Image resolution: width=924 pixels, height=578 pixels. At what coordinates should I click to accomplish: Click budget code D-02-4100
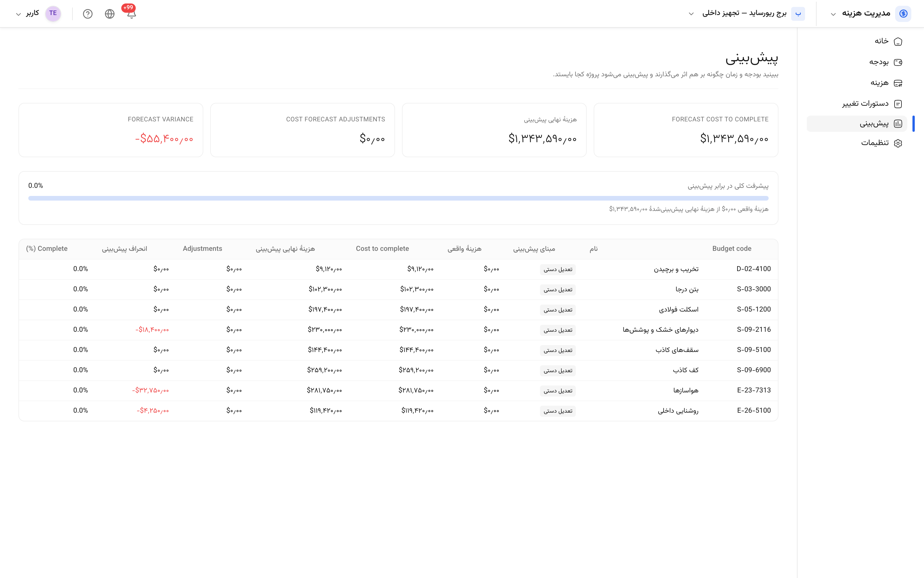point(753,269)
